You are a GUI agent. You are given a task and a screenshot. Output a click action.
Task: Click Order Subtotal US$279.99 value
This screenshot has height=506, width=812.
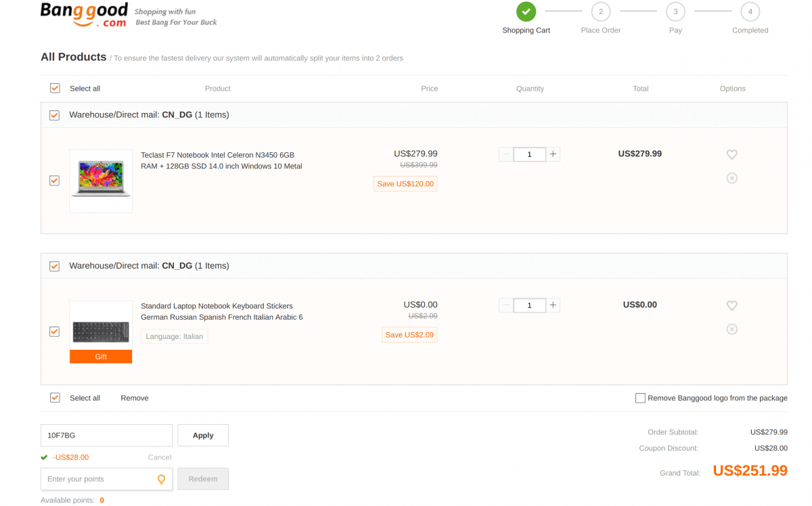tap(769, 432)
